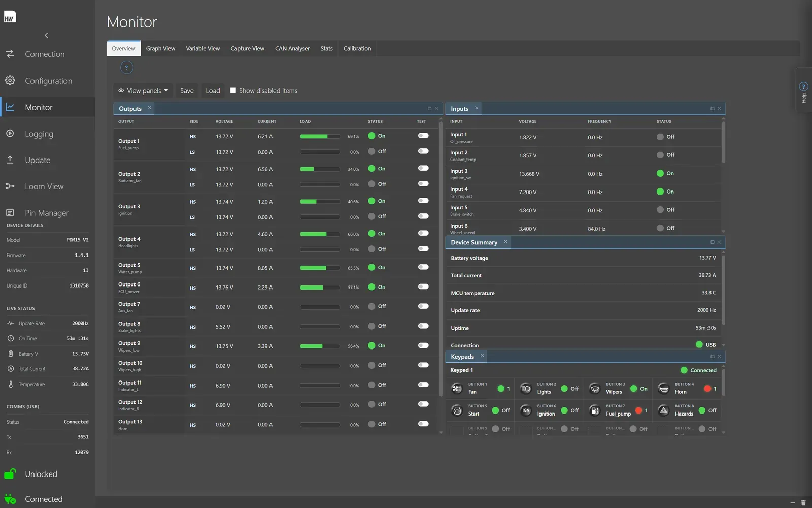The width and height of the screenshot is (812, 508).
Task: Toggle test switch for Output 2 LS
Action: tap(423, 184)
